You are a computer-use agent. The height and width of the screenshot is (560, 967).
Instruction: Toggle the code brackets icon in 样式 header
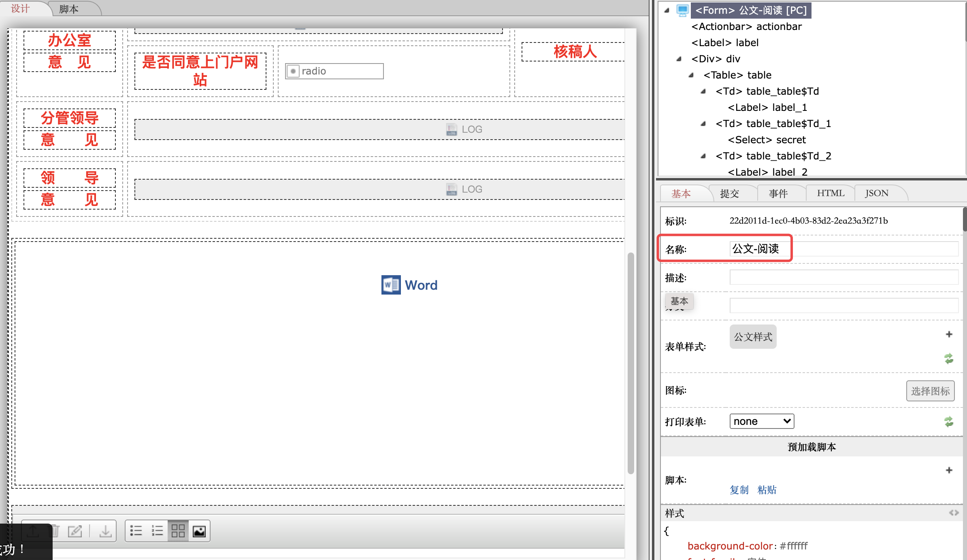click(x=954, y=513)
